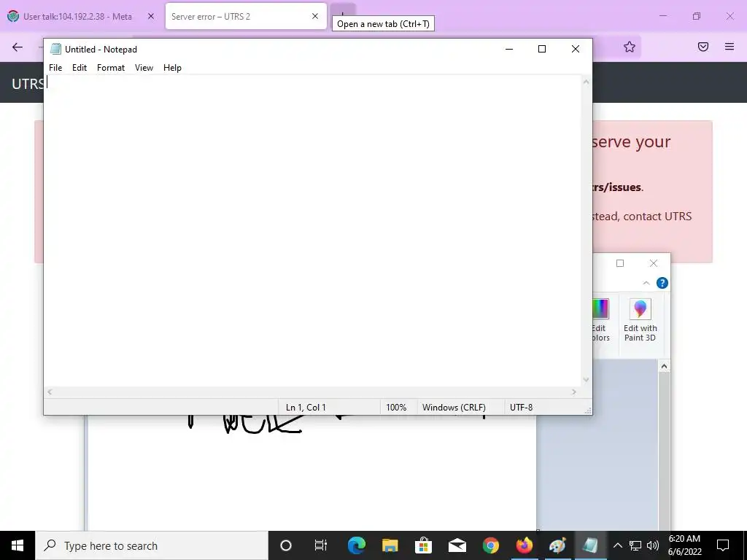This screenshot has width=747, height=560.
Task: Open the Action Center notifications icon
Action: pyautogui.click(x=723, y=545)
